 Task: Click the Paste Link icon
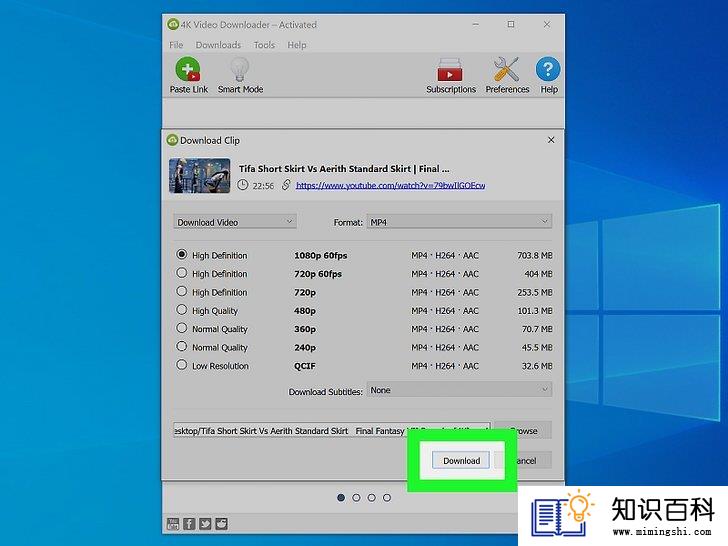[x=188, y=69]
